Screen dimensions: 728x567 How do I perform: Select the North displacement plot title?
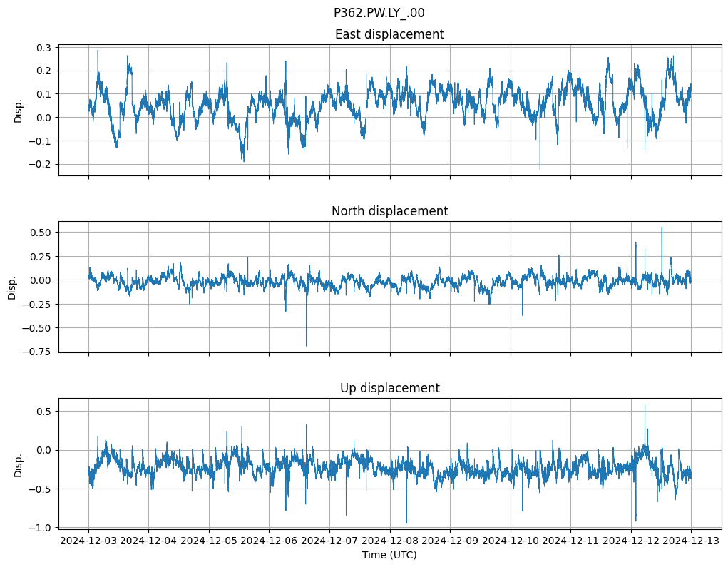coord(389,211)
